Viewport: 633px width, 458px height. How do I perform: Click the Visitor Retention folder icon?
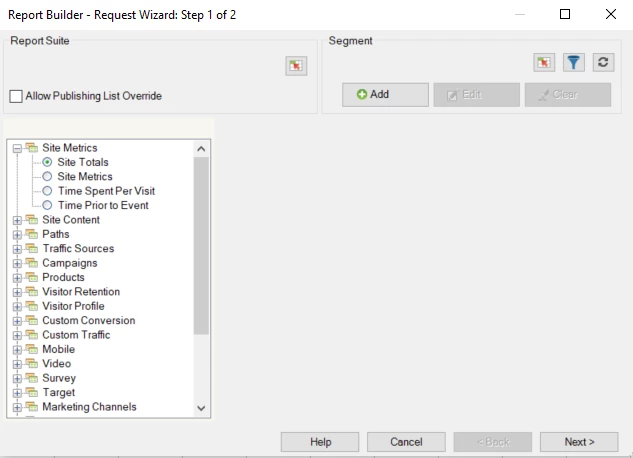pos(31,291)
